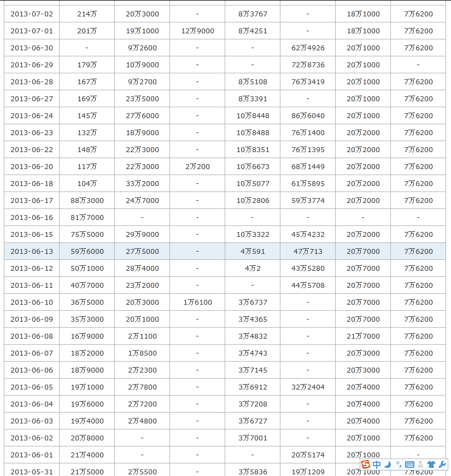Toggle half/full-width mode with the moon icon

[388, 464]
